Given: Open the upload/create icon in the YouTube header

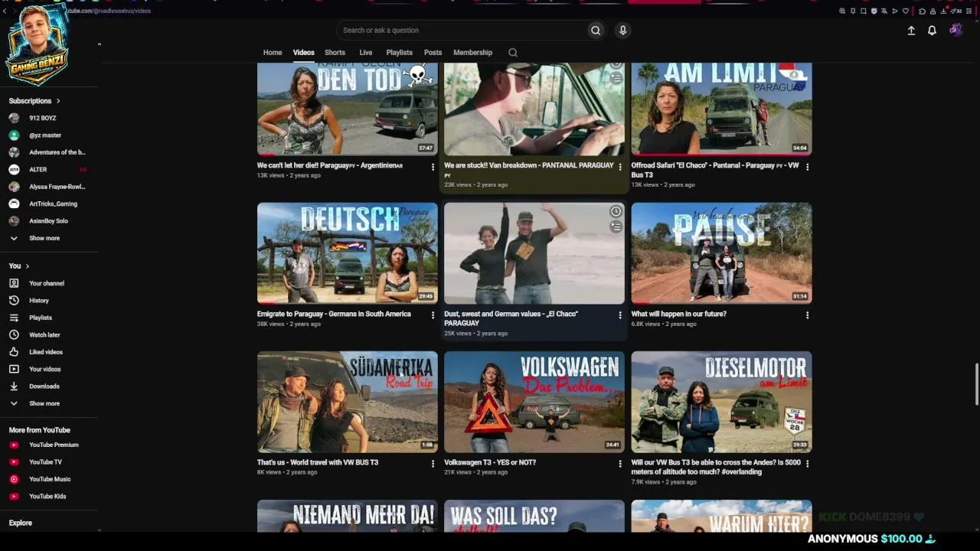Looking at the screenshot, I should click(911, 30).
